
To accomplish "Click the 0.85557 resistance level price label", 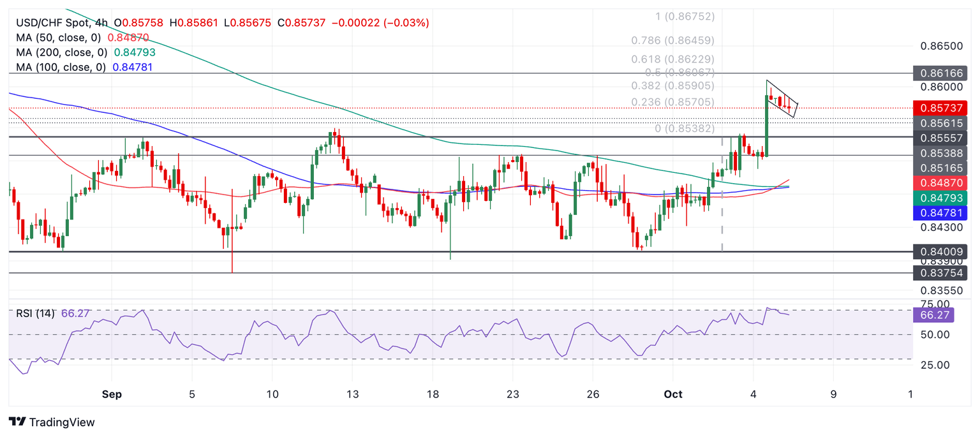I will 940,137.
